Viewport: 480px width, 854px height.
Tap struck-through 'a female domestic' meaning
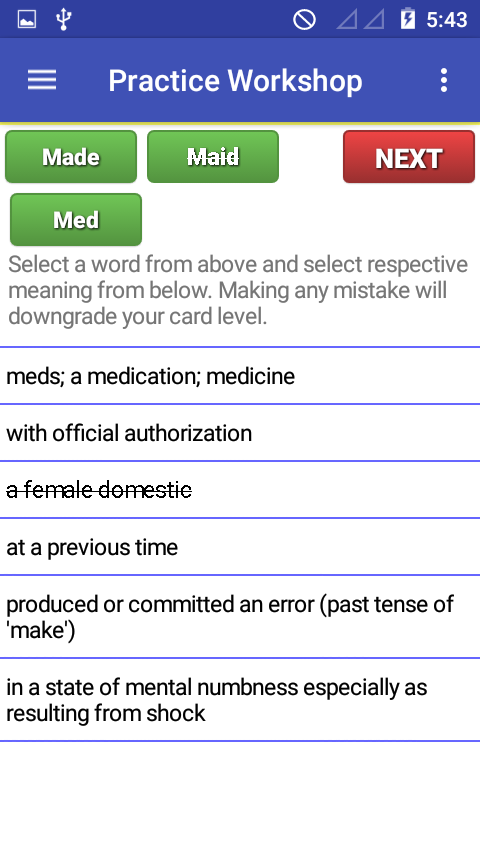(240, 490)
